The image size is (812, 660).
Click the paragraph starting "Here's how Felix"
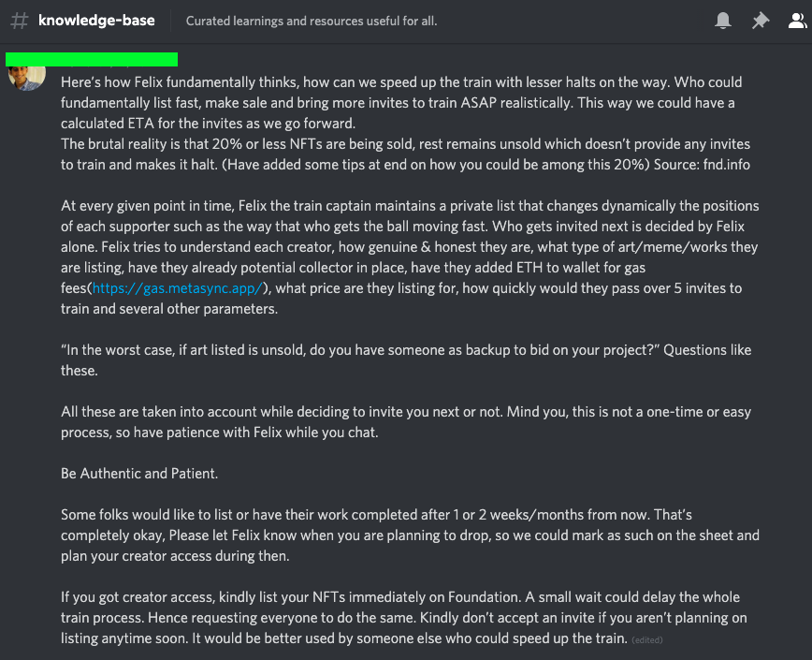[x=398, y=103]
